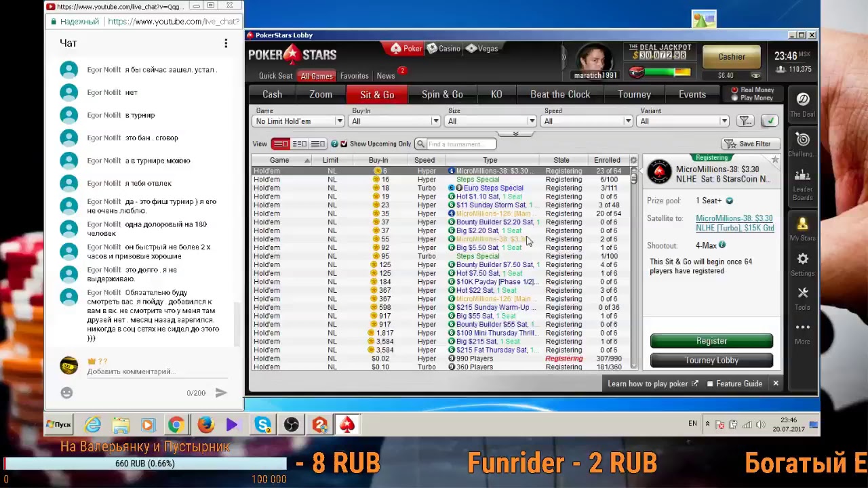Screen dimensions: 868x488
Task: Open the Size dropdown
Action: [x=491, y=121]
